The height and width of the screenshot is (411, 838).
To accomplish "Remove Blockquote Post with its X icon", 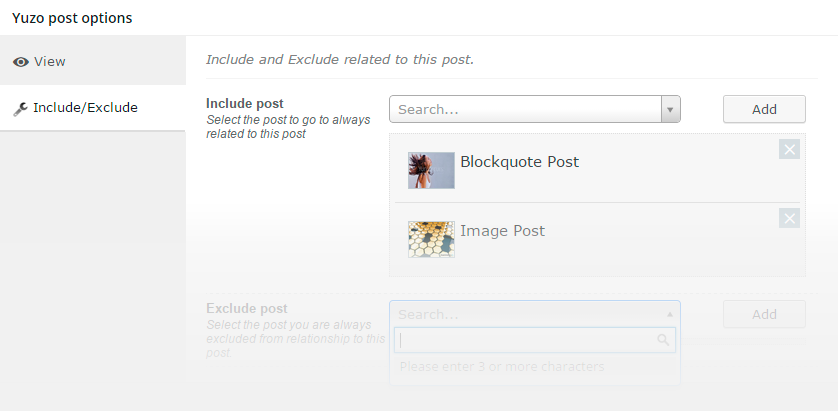I will [x=789, y=149].
